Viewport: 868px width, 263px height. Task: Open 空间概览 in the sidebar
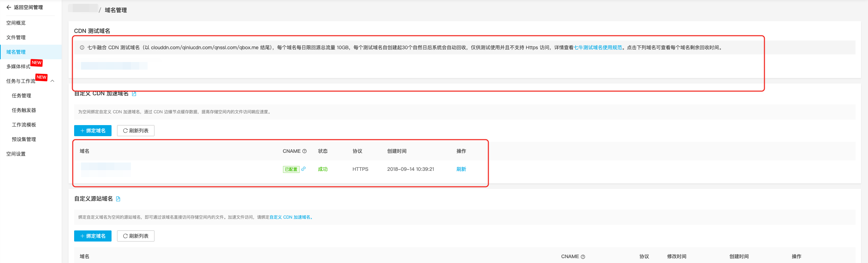click(16, 23)
